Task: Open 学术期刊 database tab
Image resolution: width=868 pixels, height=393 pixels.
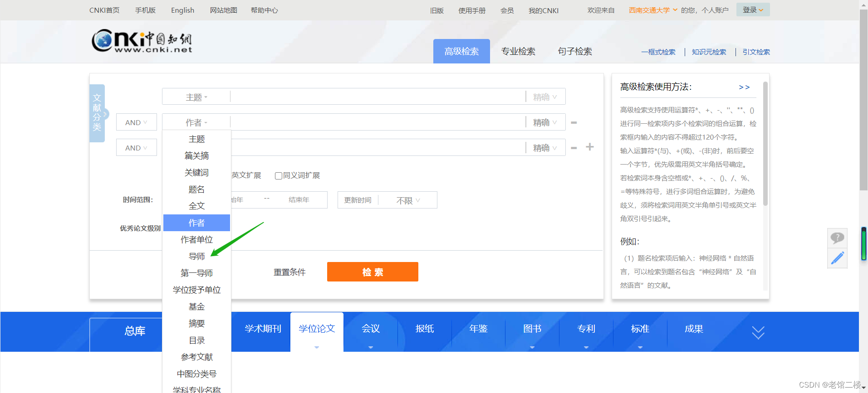Action: tap(263, 329)
